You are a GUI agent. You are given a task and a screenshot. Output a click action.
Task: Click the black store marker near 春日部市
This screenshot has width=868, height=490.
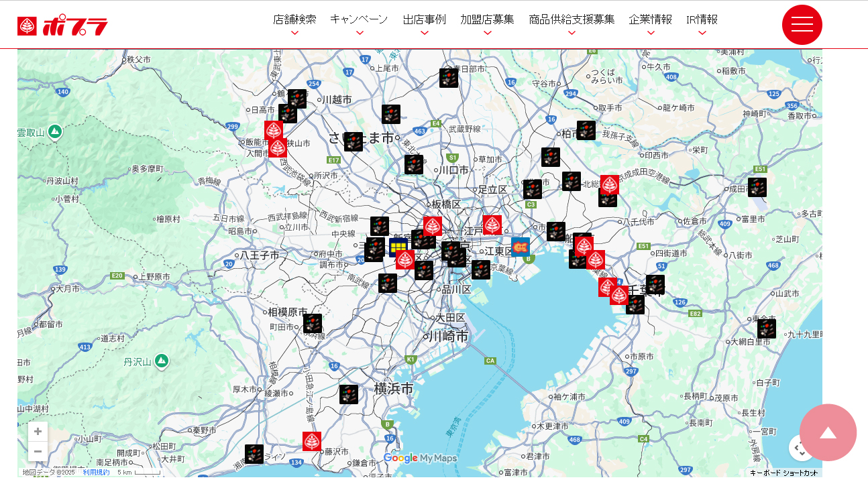(449, 78)
